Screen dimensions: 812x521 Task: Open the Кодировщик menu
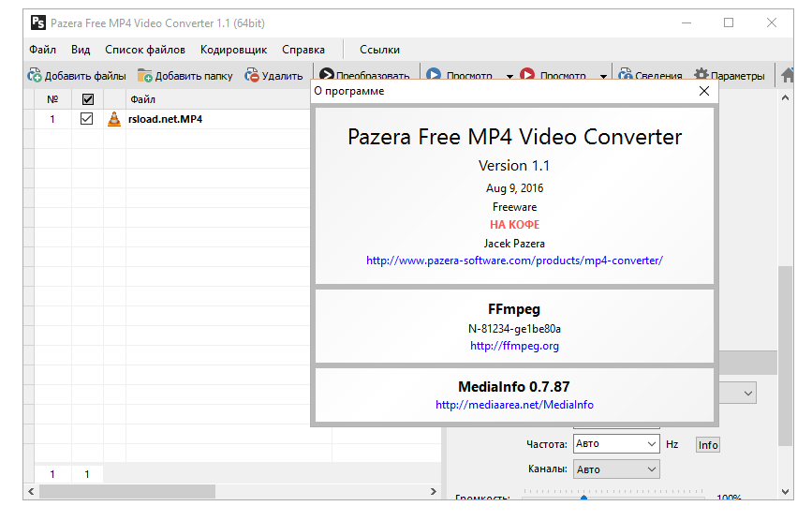(233, 50)
